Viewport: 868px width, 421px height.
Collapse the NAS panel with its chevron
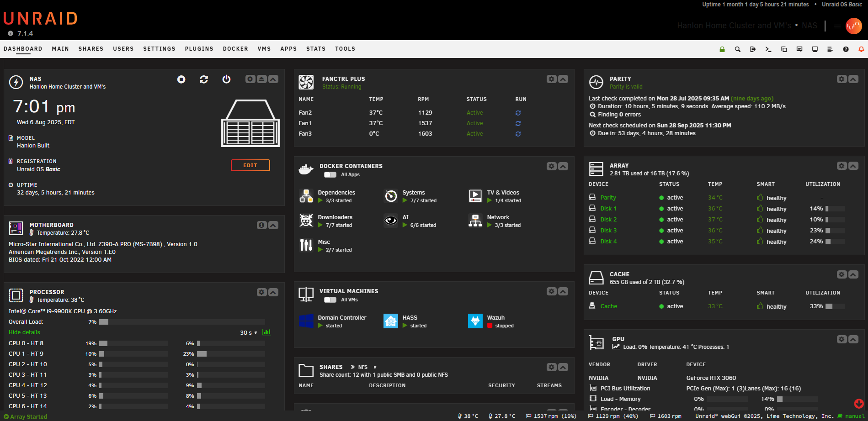(x=273, y=79)
